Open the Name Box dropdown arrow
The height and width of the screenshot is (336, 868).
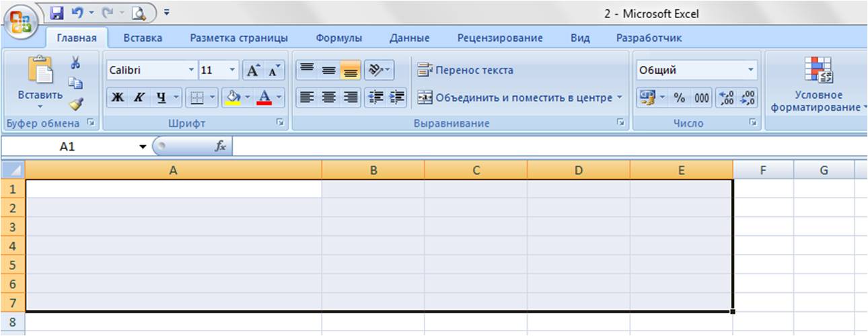(143, 146)
